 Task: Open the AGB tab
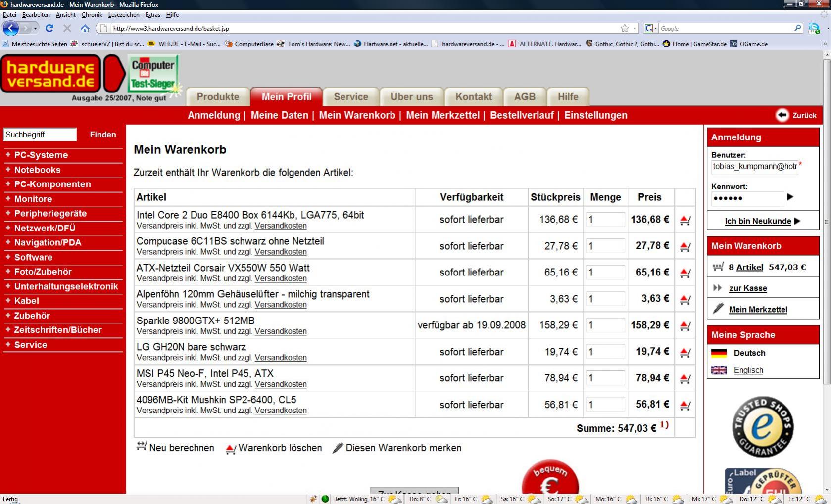click(x=525, y=97)
